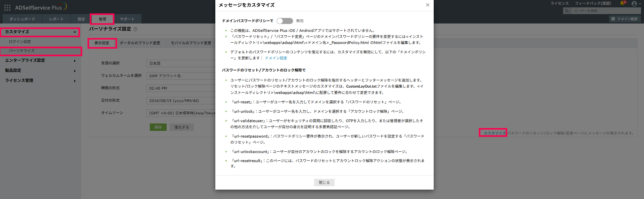
Task: Click the メッセージをカスタマイズ dialog title
Action: (x=247, y=5)
